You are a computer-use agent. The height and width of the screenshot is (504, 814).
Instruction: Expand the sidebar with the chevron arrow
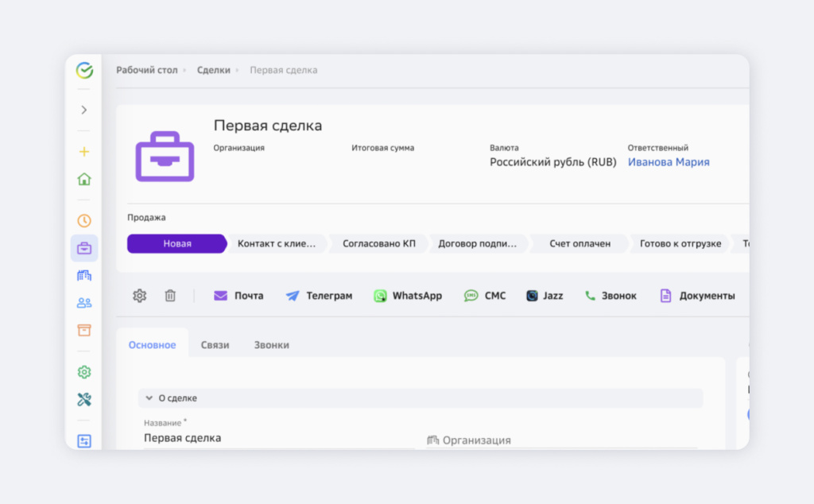tap(84, 110)
